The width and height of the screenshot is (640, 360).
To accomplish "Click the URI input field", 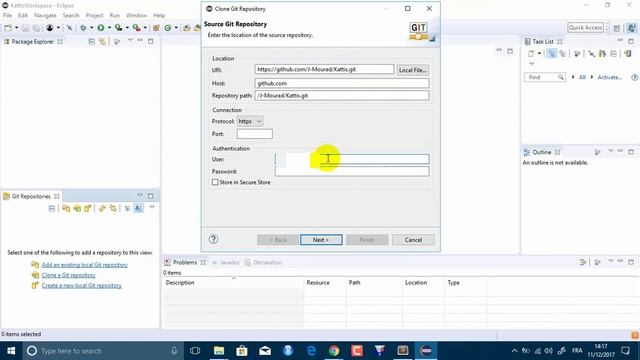I will point(324,69).
